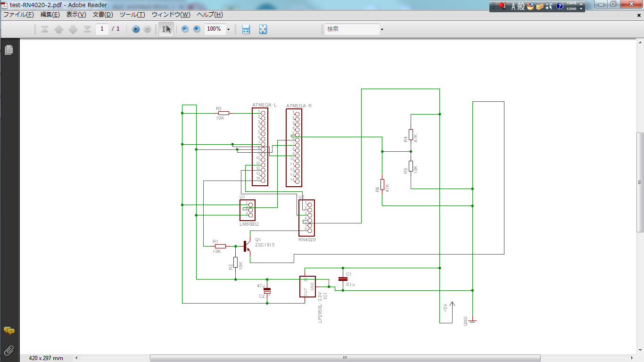
Task: Open the 表示(V) menu
Action: (x=76, y=15)
